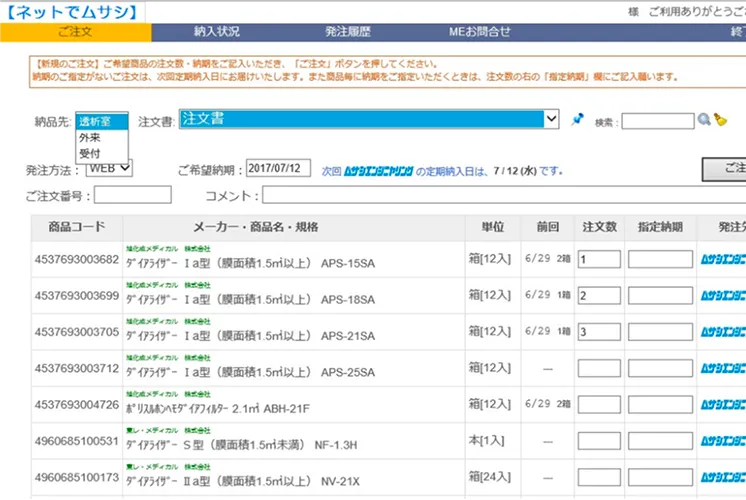Open the ご注文 tab
The image size is (746, 500).
[x=76, y=32]
